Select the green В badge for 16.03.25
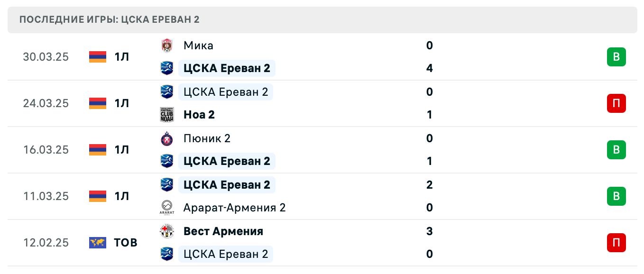The height and width of the screenshot is (274, 644). (x=616, y=149)
